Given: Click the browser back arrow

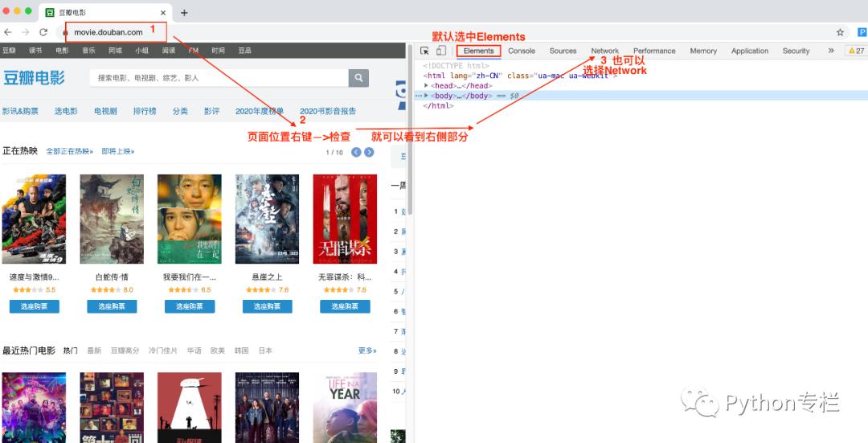Looking at the screenshot, I should (x=8, y=32).
